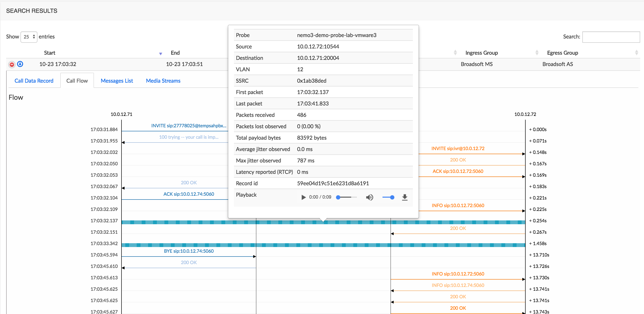Open the ACK sip:10.0.12.74:5060 message

[188, 194]
